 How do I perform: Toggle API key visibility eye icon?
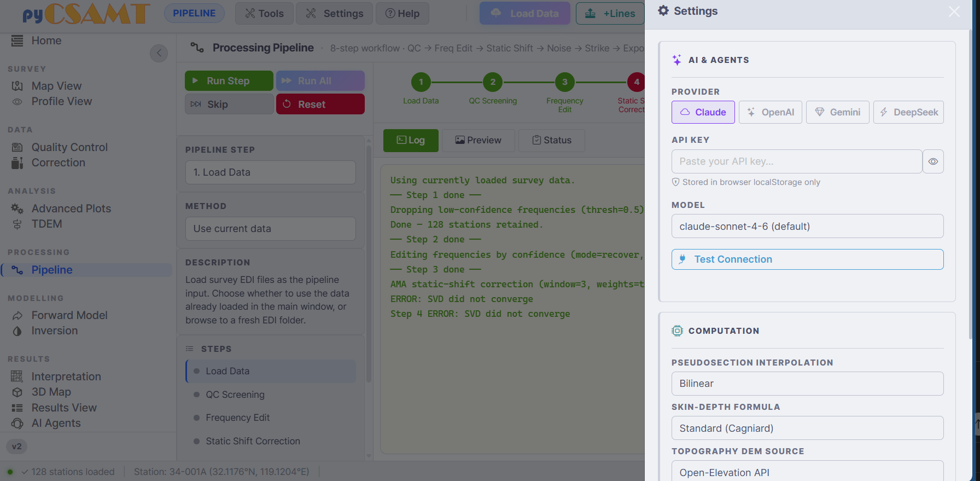point(933,161)
